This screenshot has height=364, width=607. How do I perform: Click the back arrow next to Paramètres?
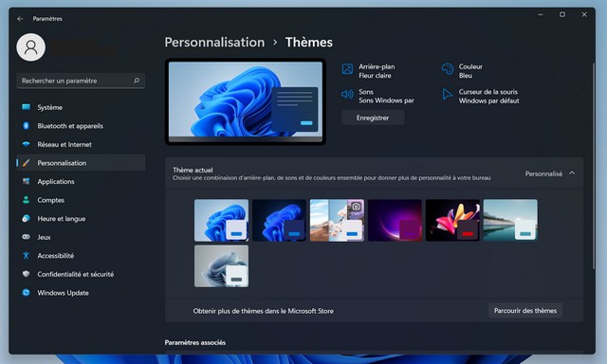pos(20,19)
